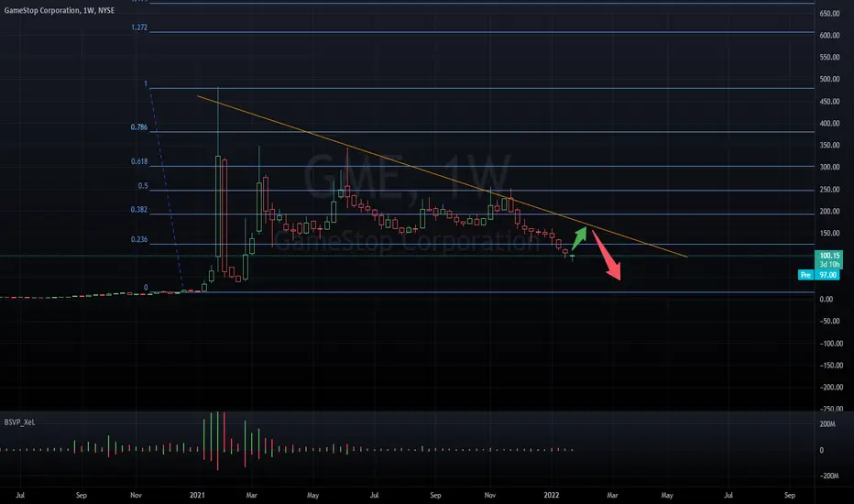The image size is (854, 504).
Task: Click the -200.00 price axis value
Action: coord(831,388)
